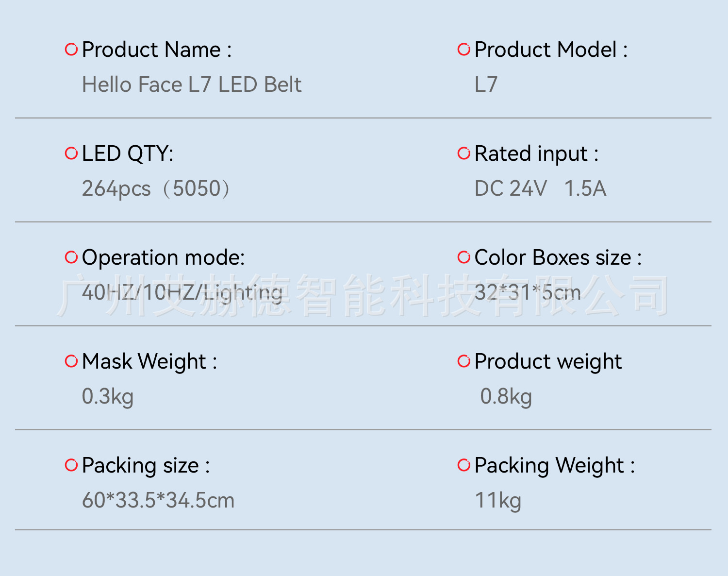Click the red circle beside Packing size
Image resolution: width=728 pixels, height=576 pixels.
71,465
